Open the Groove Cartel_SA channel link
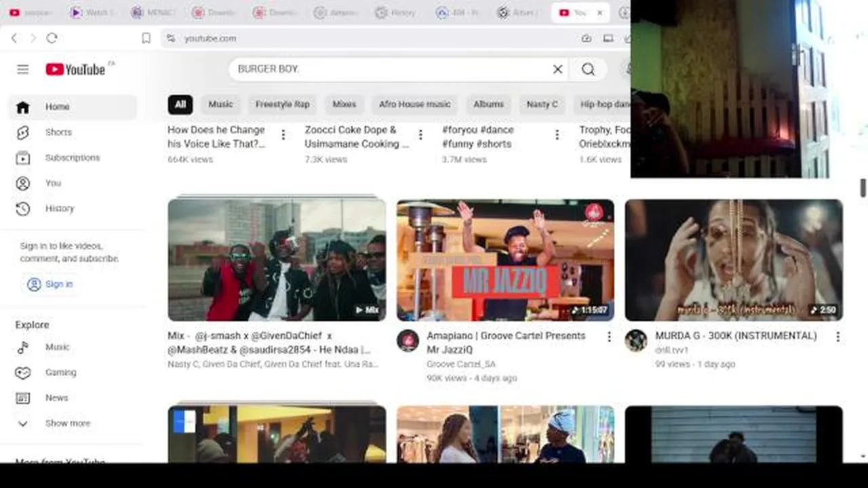 461,365
